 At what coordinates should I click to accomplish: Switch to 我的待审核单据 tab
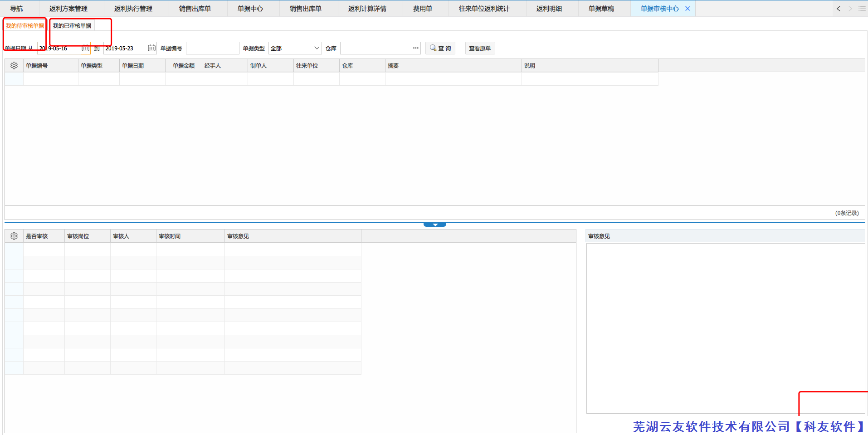[x=25, y=26]
